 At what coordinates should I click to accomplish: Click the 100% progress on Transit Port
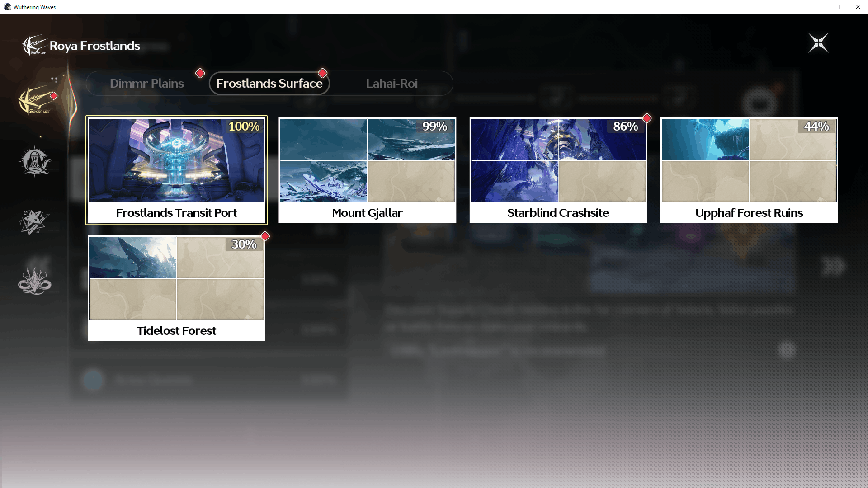(244, 127)
